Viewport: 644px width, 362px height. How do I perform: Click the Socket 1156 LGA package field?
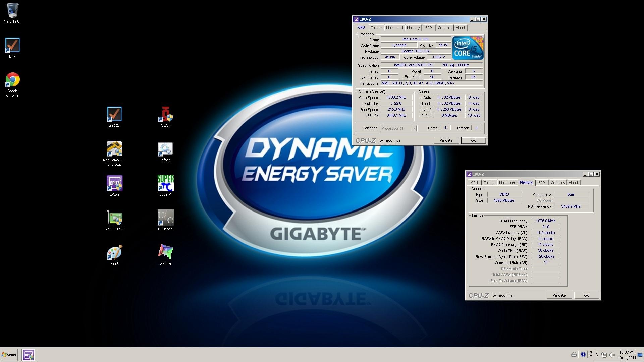(416, 51)
